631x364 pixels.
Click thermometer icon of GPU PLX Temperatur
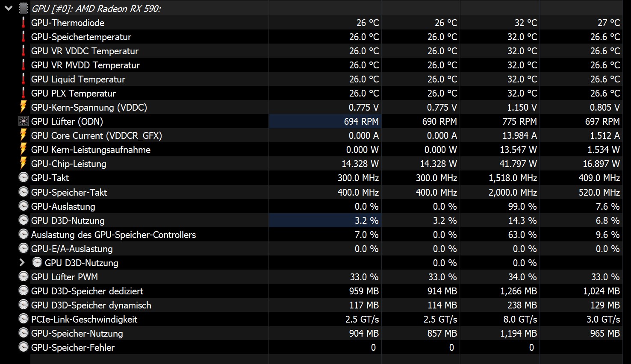(x=24, y=93)
